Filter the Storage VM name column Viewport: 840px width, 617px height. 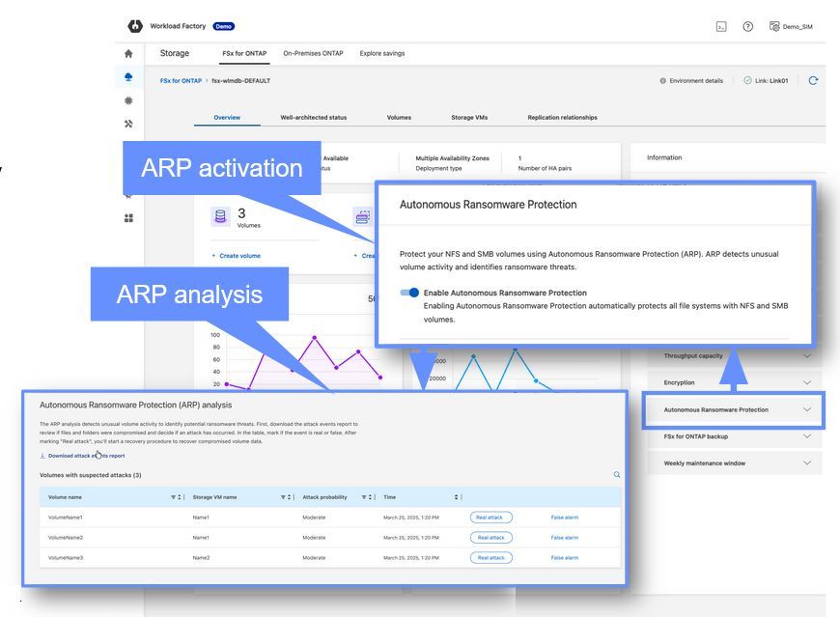tap(283, 497)
